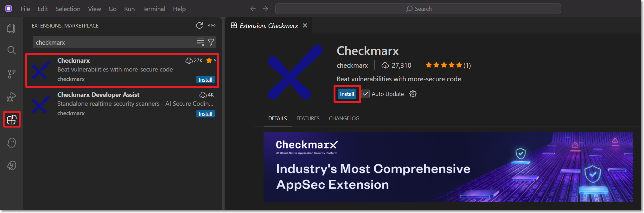Click the Checkmarx AppSec Extension banner image
Viewport: 644px width, 213px height.
(x=448, y=167)
